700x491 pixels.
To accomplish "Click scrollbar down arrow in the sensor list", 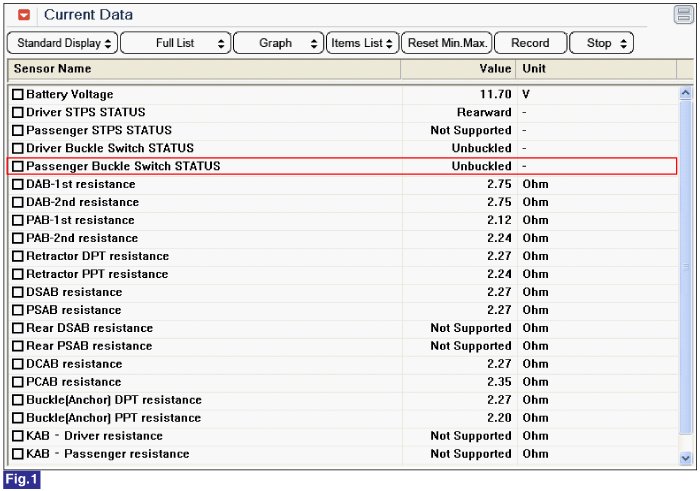I will (x=685, y=457).
